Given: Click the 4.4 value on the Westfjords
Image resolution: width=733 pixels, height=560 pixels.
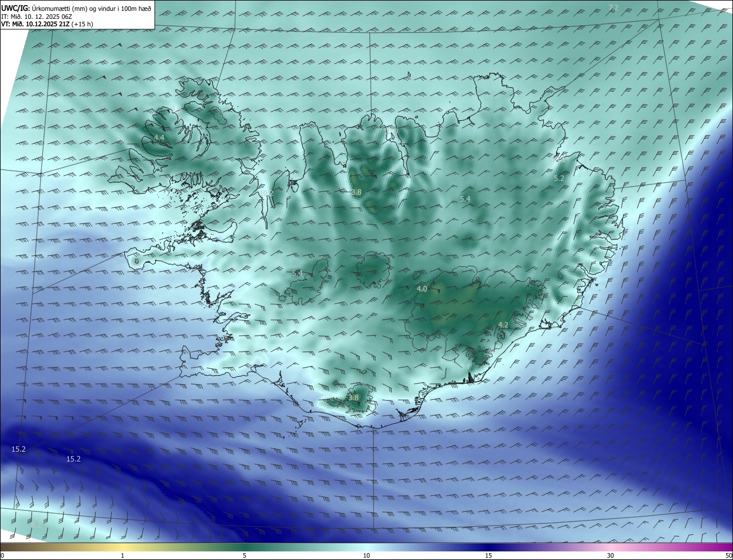Looking at the screenshot, I should pos(159,138).
